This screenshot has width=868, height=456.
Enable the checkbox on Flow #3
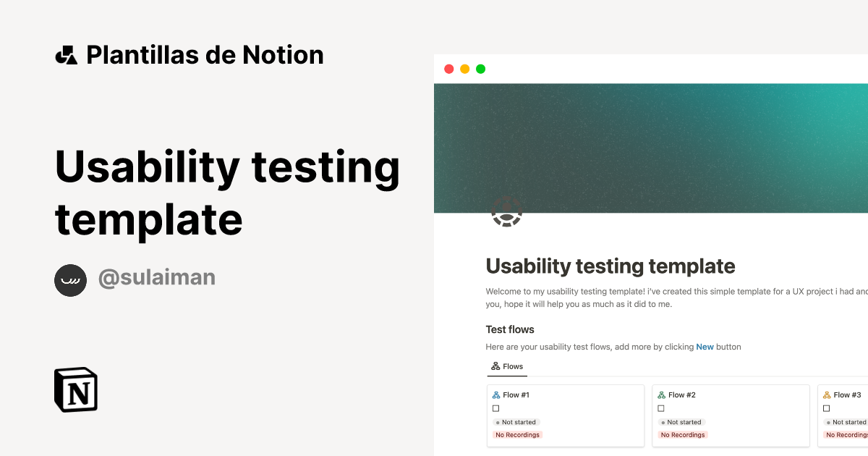826,408
